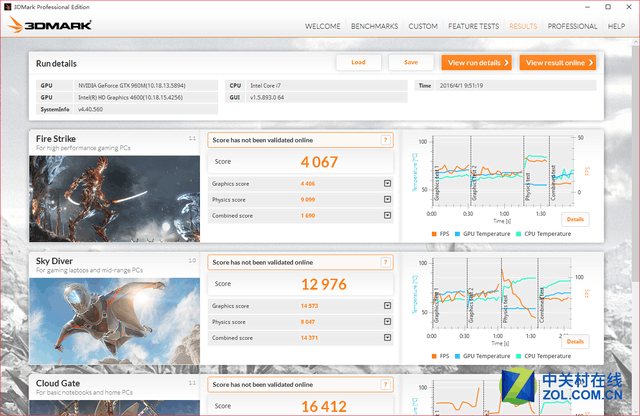Click the Sky Diver temperature chart
The width and height of the screenshot is (640, 416).
(x=501, y=294)
